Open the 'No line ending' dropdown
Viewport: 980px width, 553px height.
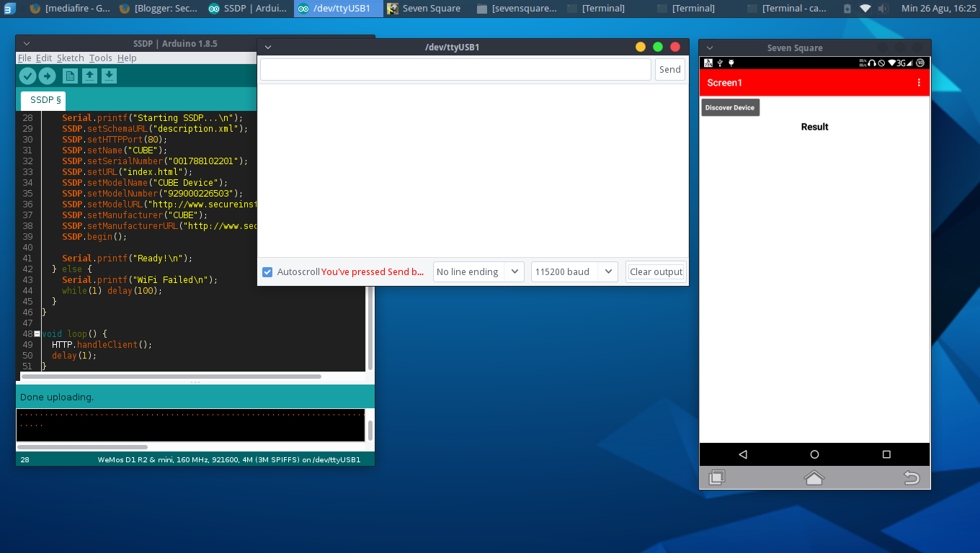[478, 271]
